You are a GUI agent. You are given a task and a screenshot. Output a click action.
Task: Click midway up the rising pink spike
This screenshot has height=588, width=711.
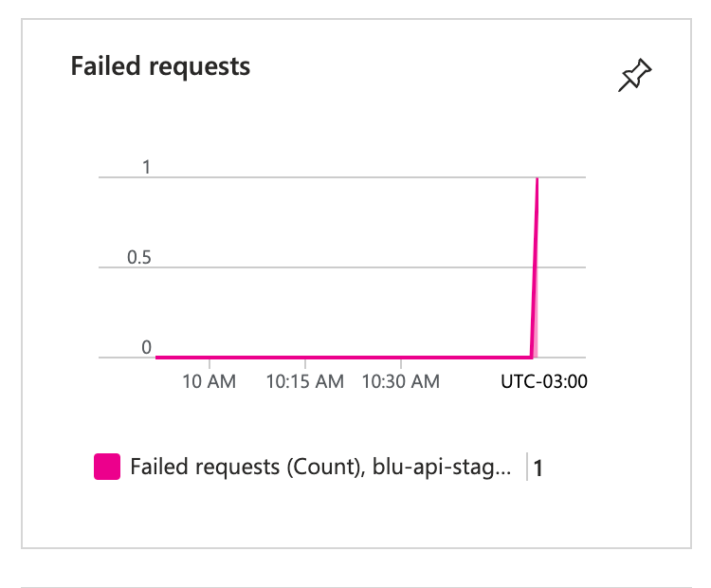click(x=535, y=267)
